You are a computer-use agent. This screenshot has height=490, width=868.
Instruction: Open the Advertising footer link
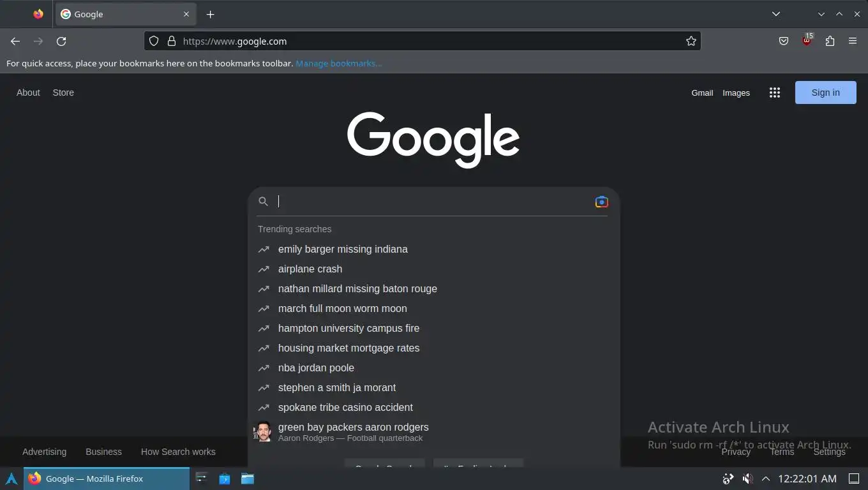tap(44, 452)
